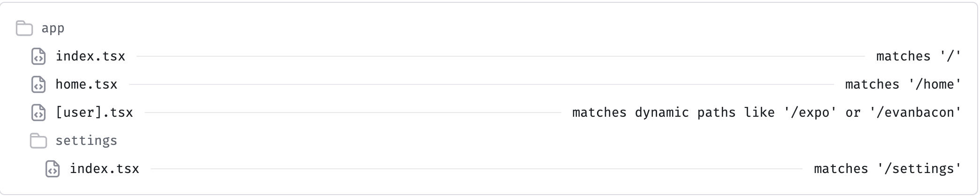
Task: Click the settings folder icon
Action: pyautogui.click(x=38, y=141)
